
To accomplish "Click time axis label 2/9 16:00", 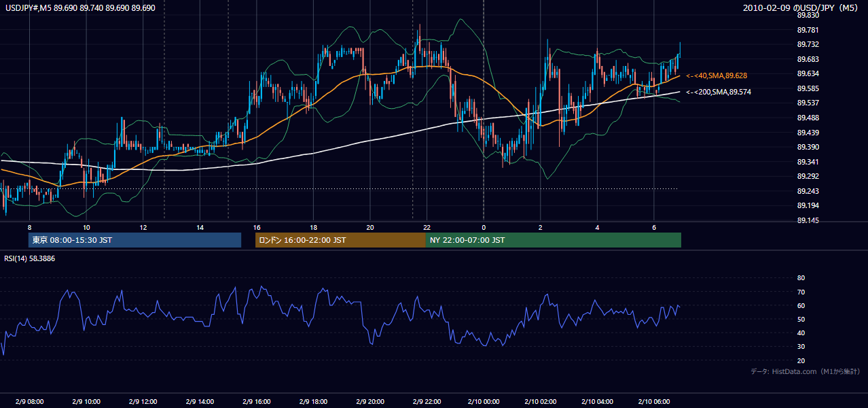I will pyautogui.click(x=256, y=402).
